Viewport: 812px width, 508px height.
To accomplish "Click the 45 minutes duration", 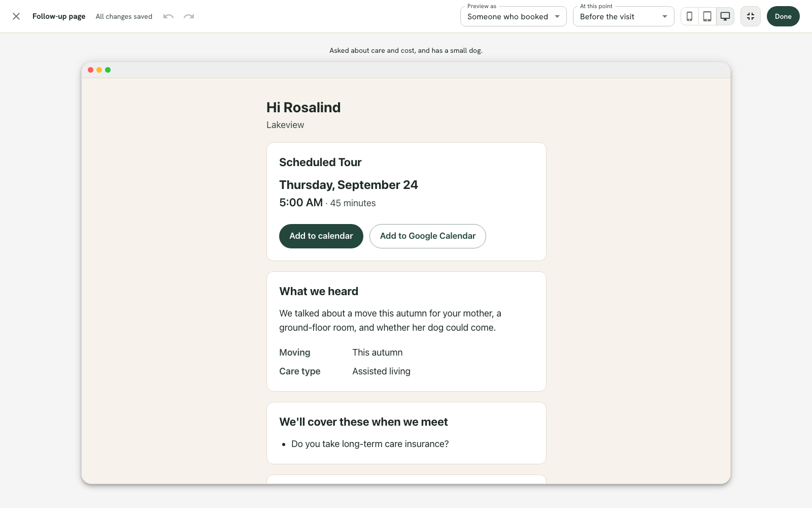I will pyautogui.click(x=353, y=203).
